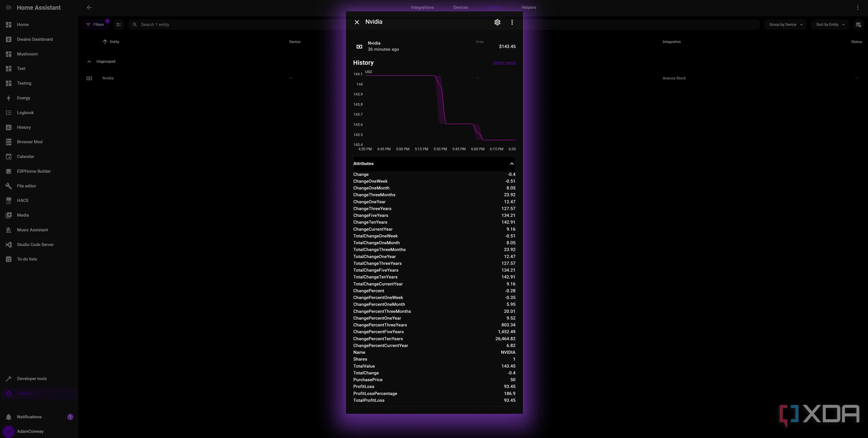Switch to the Helpers tab
Screen dimensions: 868x438
[528, 7]
